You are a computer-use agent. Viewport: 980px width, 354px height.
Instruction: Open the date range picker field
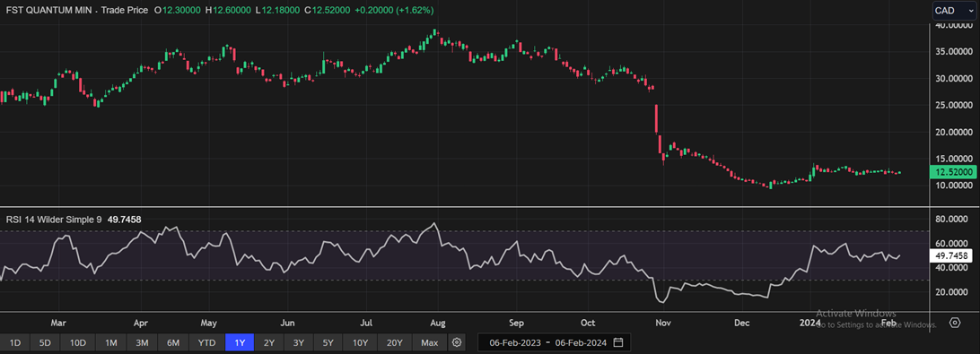[x=554, y=342]
